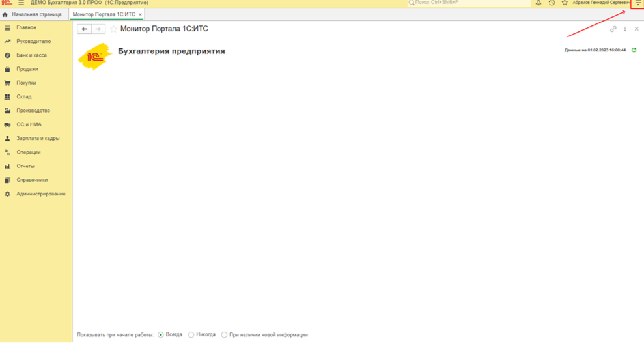This screenshot has width=644, height=346.
Task: Click the Главное list icon
Action: 7,27
